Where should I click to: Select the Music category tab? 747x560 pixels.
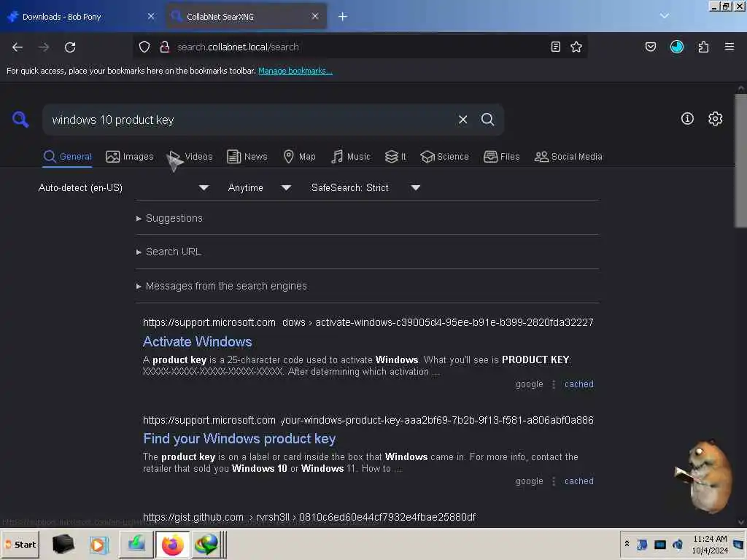(351, 157)
